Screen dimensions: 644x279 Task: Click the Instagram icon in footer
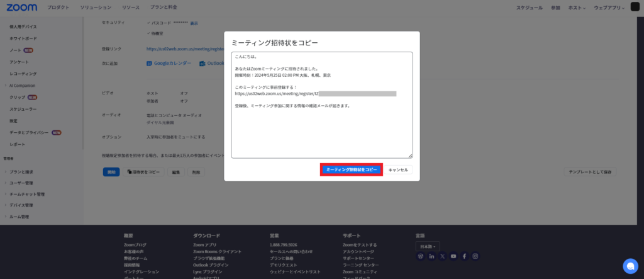click(475, 256)
